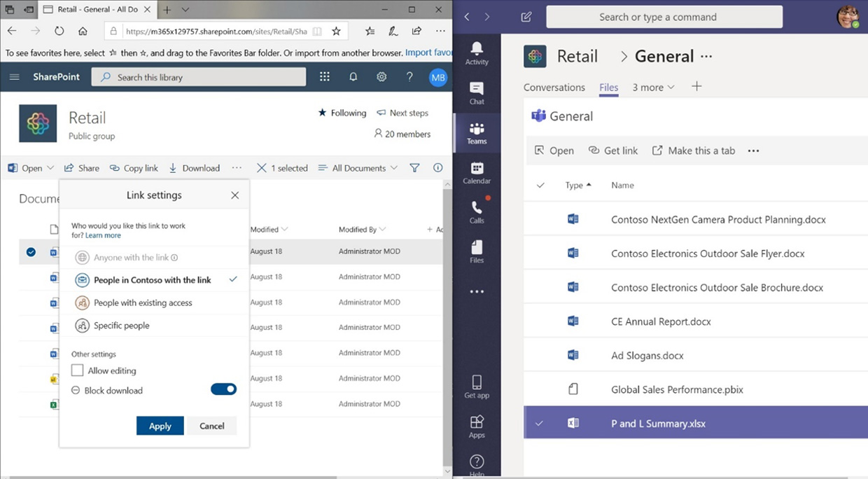Switch to the Conversations tab
The width and height of the screenshot is (868, 479).
554,88
